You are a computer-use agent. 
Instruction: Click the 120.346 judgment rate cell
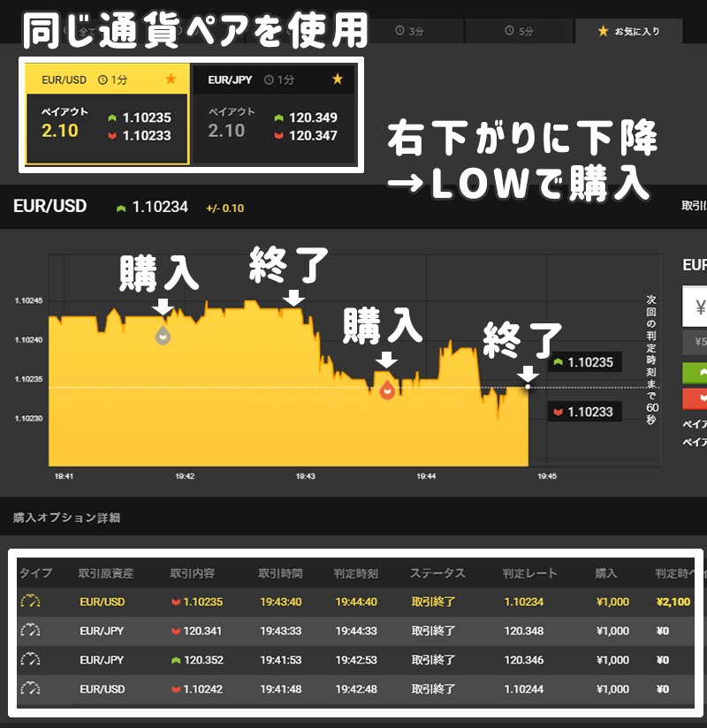[x=524, y=660]
